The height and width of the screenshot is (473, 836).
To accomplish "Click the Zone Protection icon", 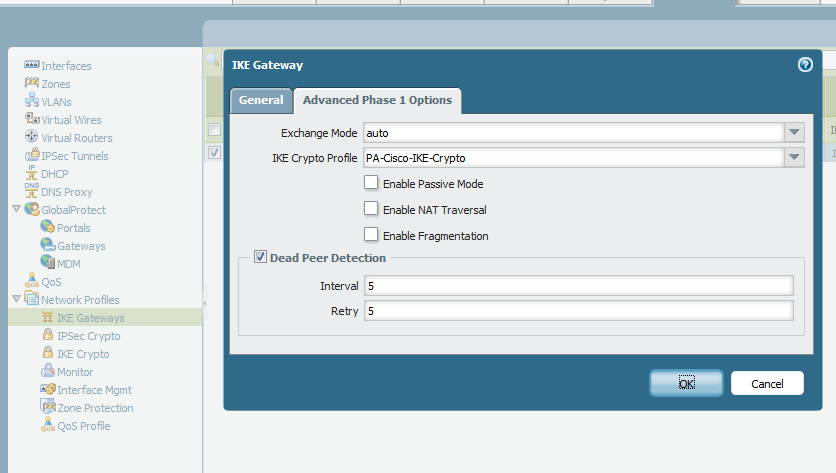I will point(47,407).
